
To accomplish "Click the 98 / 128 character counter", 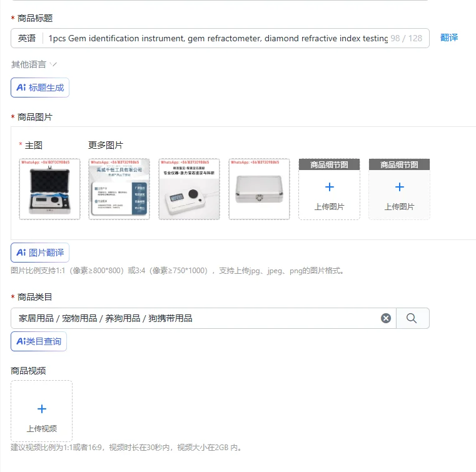I will 406,38.
